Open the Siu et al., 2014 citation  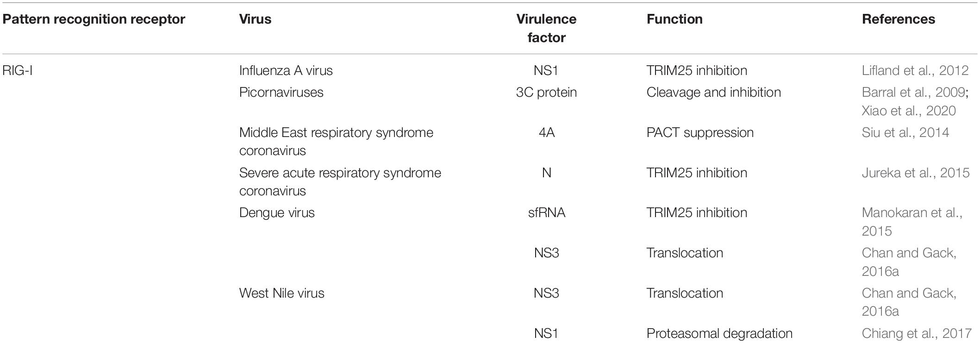tap(905, 132)
